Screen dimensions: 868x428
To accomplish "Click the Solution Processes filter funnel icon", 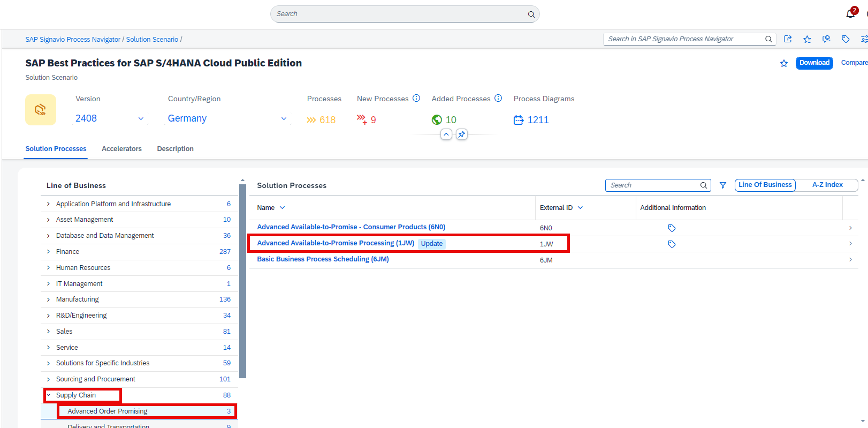I will click(723, 185).
